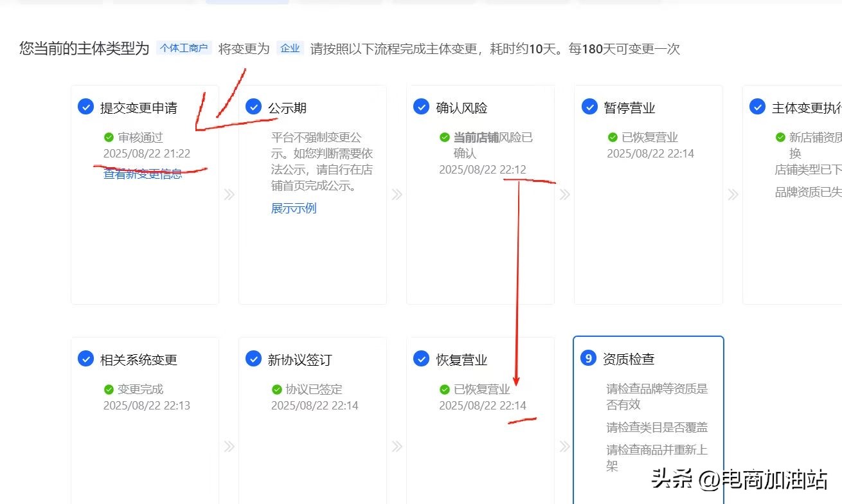
Task: Click the blue checkmark icon next to 公示期
Action: pos(253,107)
